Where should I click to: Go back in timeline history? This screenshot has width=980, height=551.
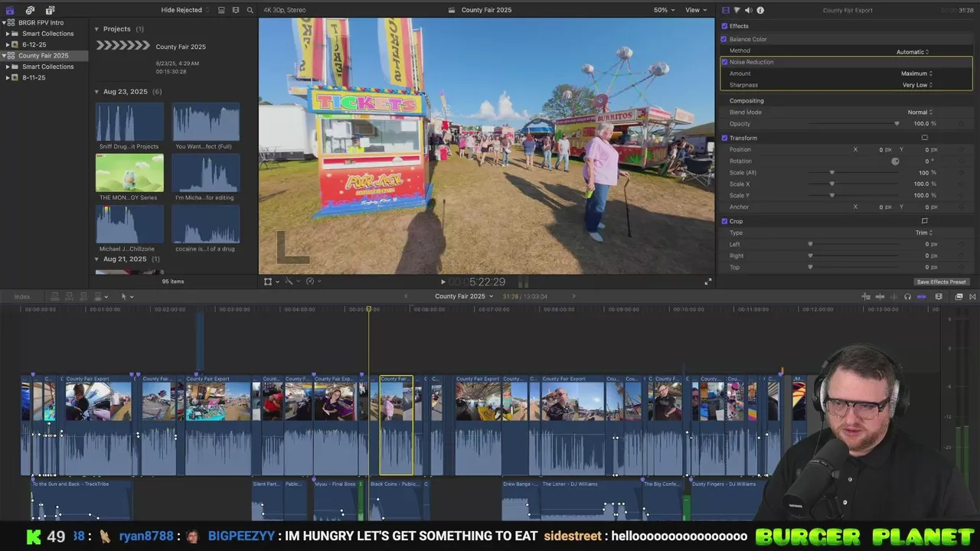click(406, 296)
